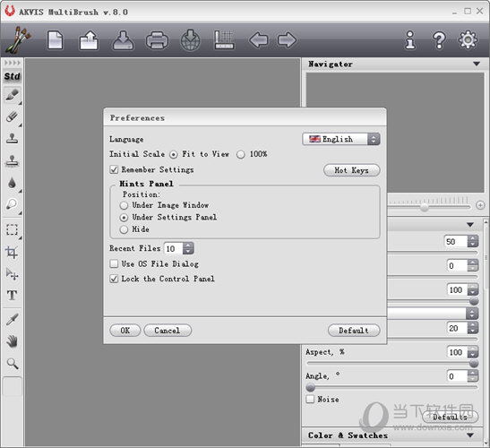
Task: Click the Aspect stepper arrows
Action: (x=473, y=352)
